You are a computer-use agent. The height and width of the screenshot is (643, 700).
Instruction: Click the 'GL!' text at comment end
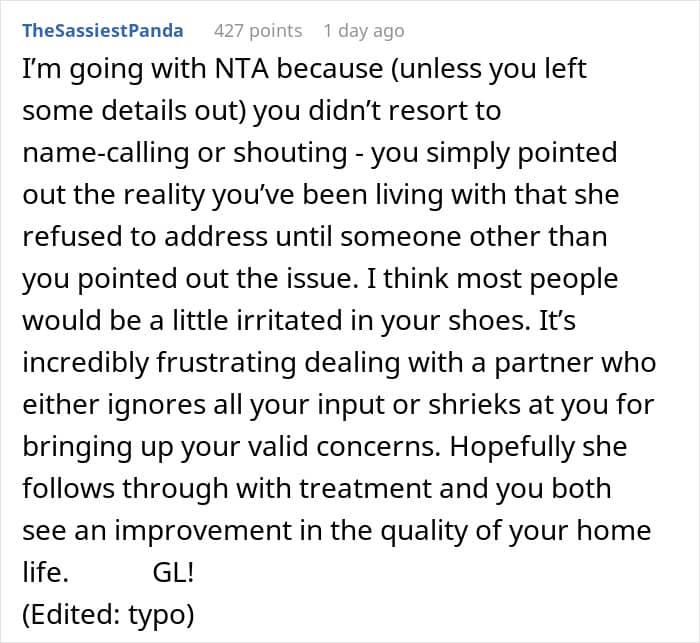(x=173, y=572)
